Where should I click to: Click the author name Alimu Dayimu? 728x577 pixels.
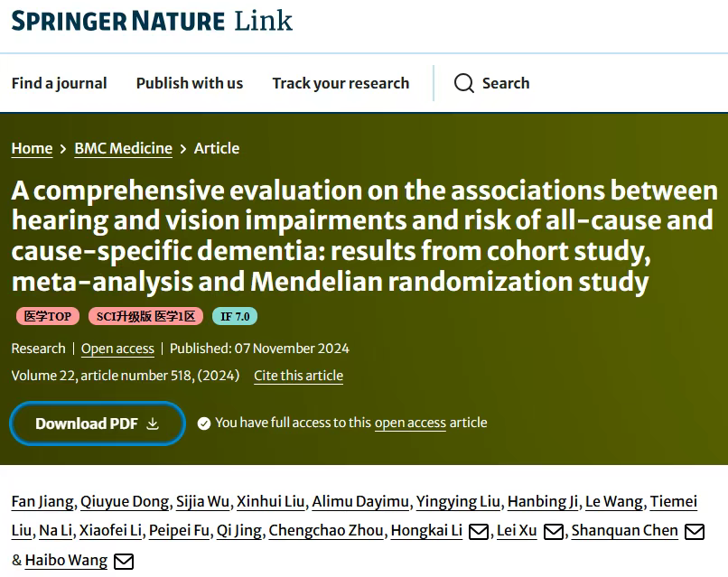click(360, 502)
